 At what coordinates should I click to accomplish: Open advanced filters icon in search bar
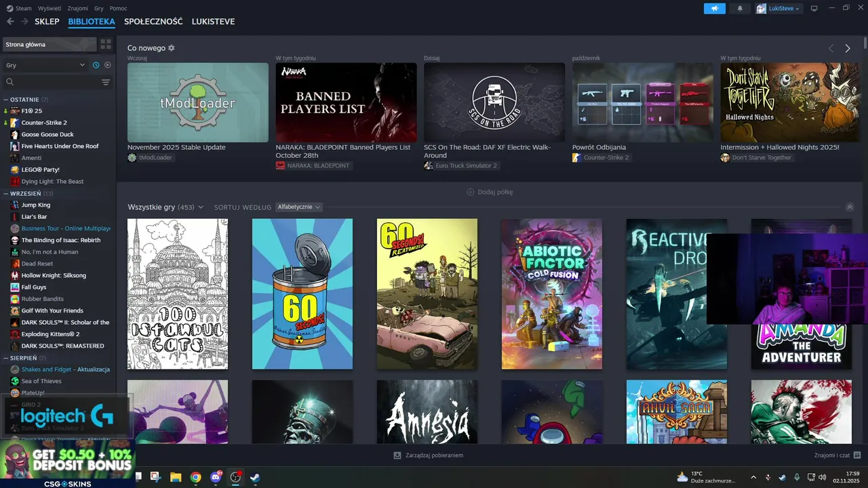pos(106,82)
